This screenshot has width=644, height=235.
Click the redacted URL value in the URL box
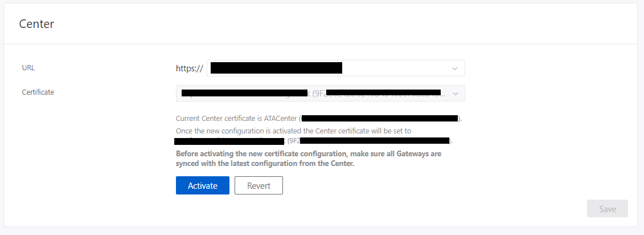pyautogui.click(x=276, y=68)
